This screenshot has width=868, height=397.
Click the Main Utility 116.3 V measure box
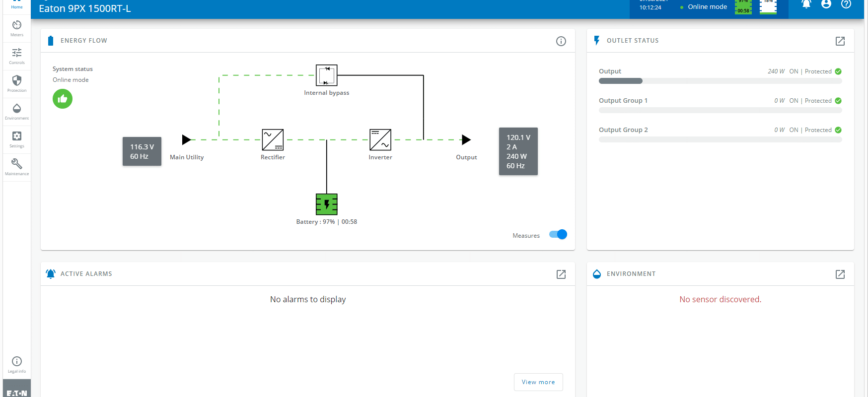142,151
